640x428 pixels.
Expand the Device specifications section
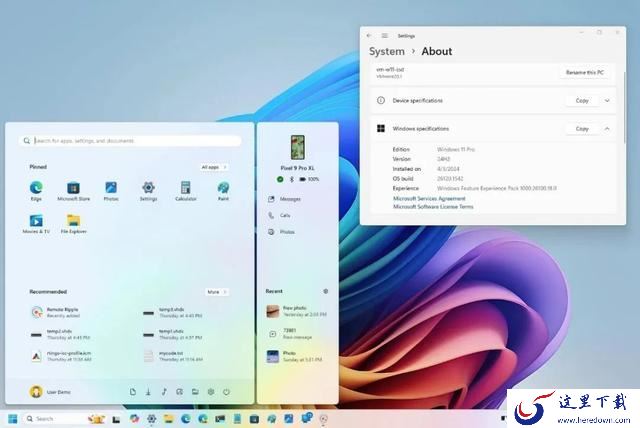tap(607, 100)
